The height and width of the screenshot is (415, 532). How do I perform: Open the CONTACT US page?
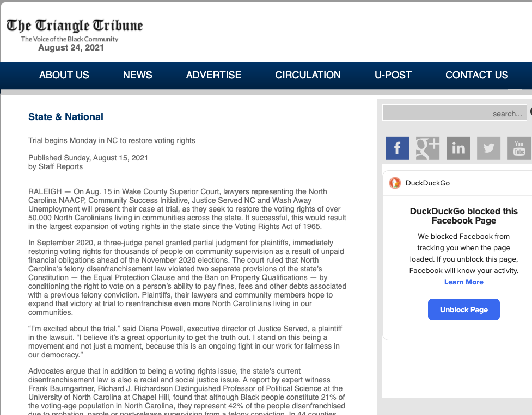tap(476, 75)
